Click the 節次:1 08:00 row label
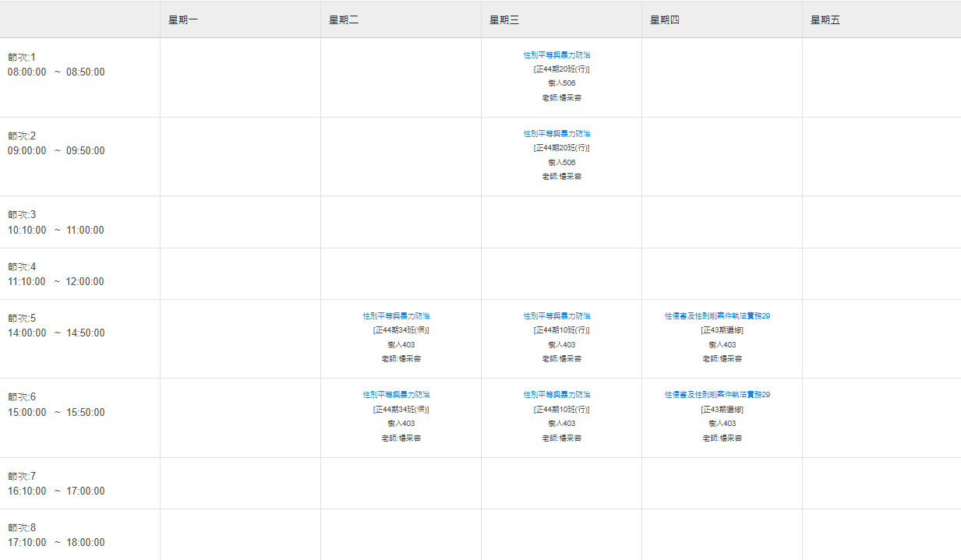 tap(56, 65)
